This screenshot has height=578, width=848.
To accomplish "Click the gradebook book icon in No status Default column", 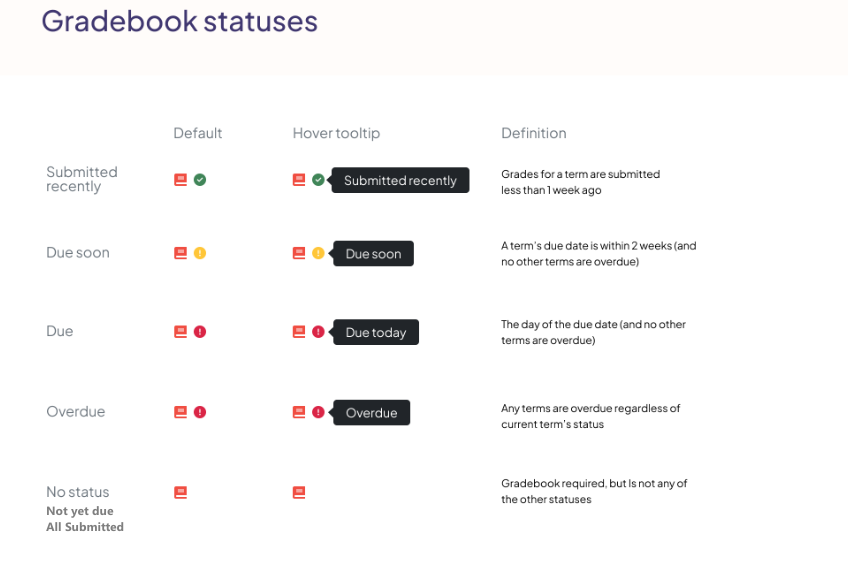I will 181,492.
